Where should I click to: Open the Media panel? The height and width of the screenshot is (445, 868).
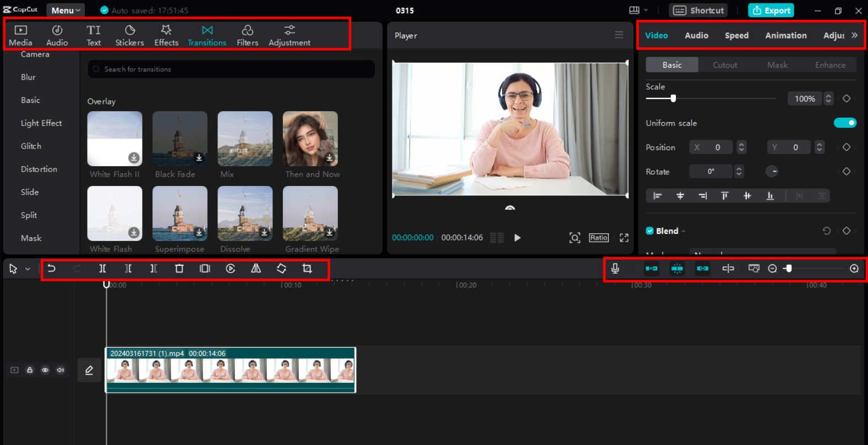(x=20, y=35)
